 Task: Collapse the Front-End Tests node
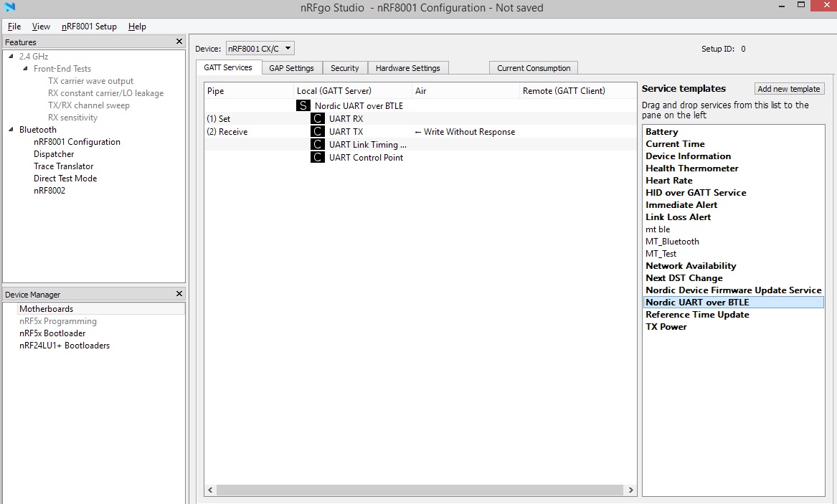(x=25, y=68)
